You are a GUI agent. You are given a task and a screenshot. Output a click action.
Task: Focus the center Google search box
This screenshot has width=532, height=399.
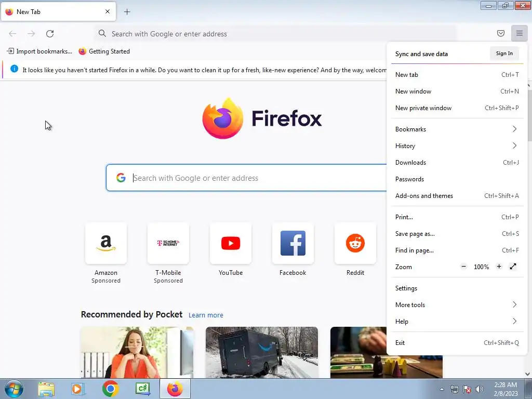[x=246, y=178]
